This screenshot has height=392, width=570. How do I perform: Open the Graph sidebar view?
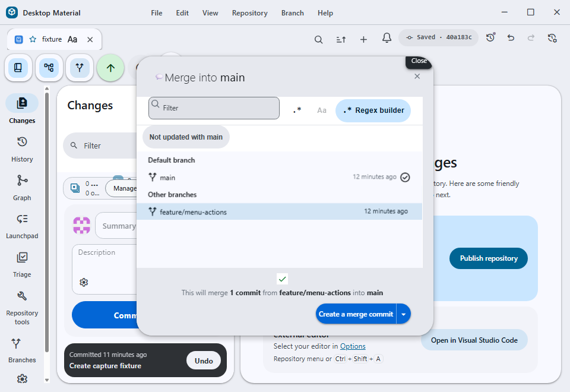pyautogui.click(x=22, y=188)
